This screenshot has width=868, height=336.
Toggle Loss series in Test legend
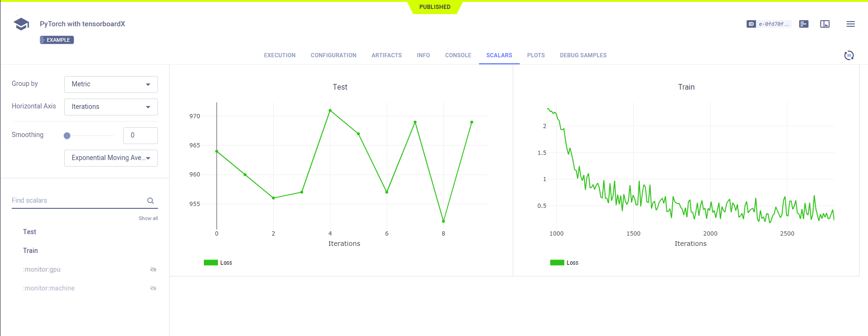click(218, 263)
